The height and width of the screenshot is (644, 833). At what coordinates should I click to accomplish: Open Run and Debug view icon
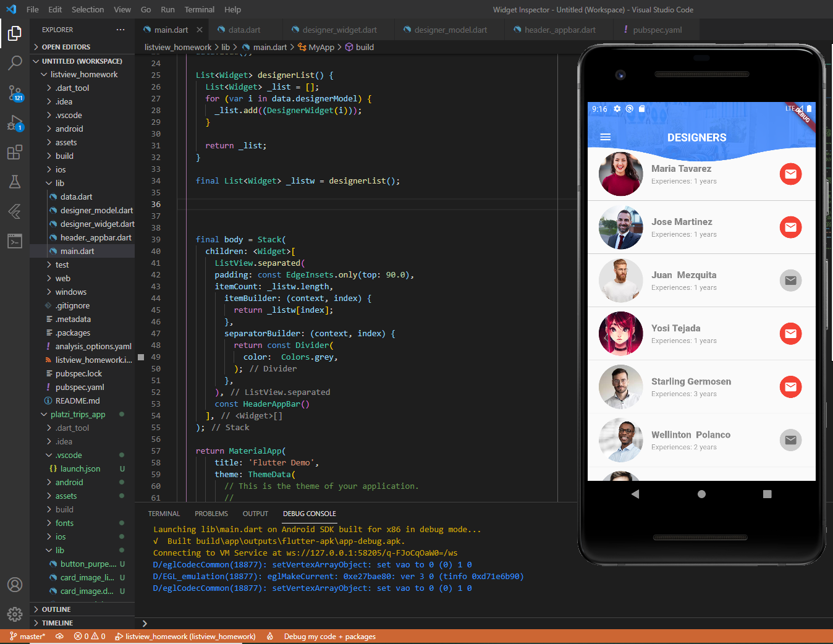tap(15, 122)
